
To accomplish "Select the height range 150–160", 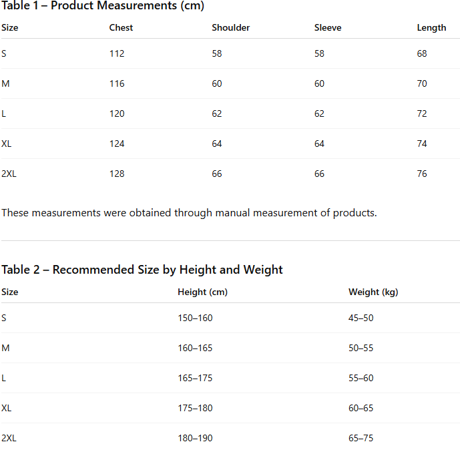I will (195, 318).
